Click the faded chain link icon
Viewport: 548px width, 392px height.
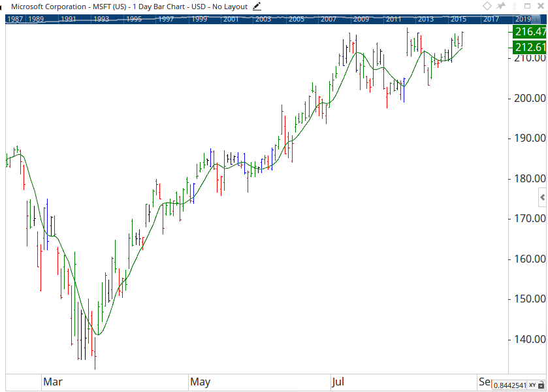[x=515, y=6]
